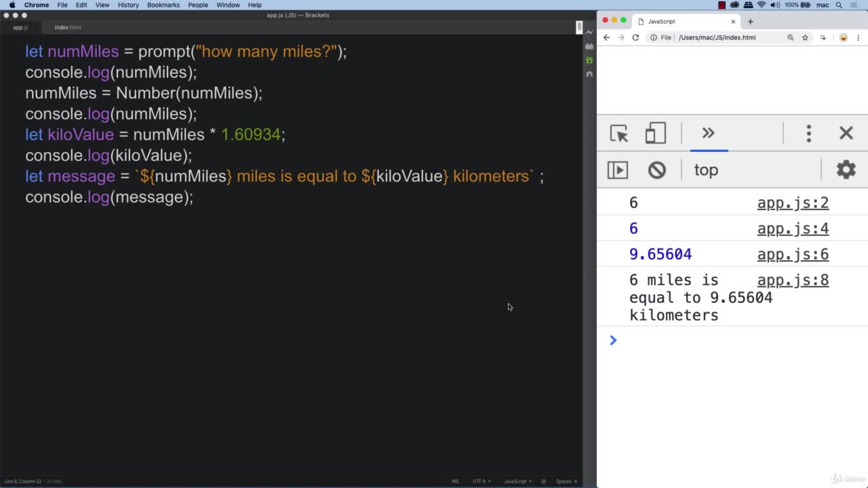Click the '6 miles is equal to' console message
The image size is (868, 488).
pos(701,298)
